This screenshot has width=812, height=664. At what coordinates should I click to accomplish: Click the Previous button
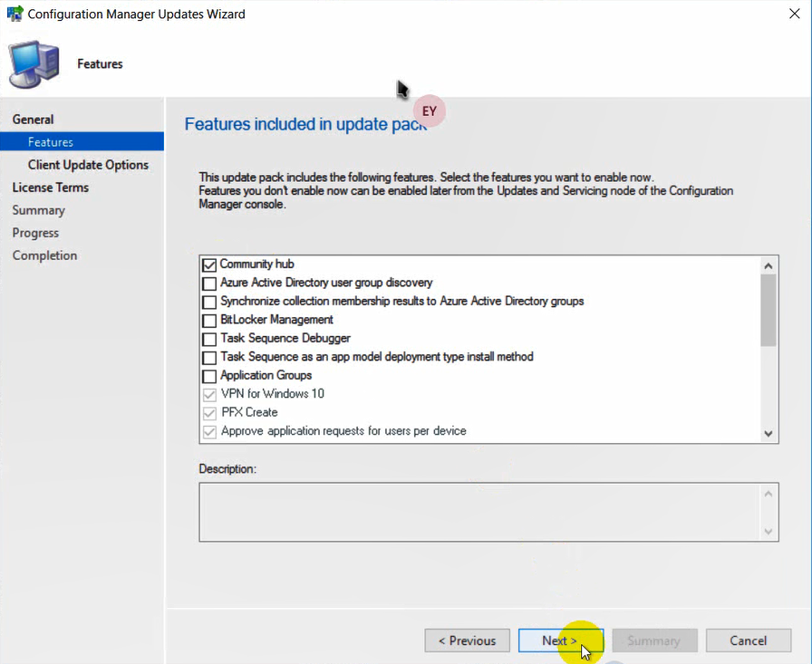[x=467, y=640]
